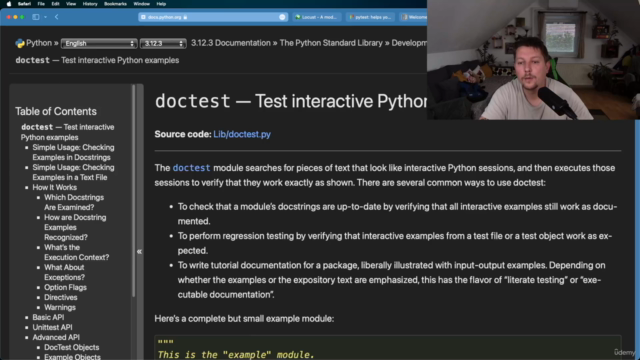
Task: Jump to How It Works section
Action: (55, 187)
